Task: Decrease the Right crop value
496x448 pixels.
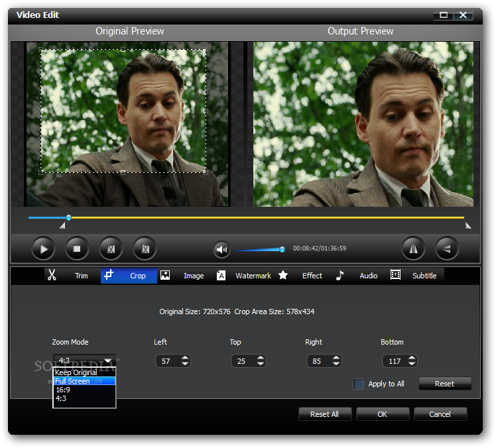Action: point(336,364)
